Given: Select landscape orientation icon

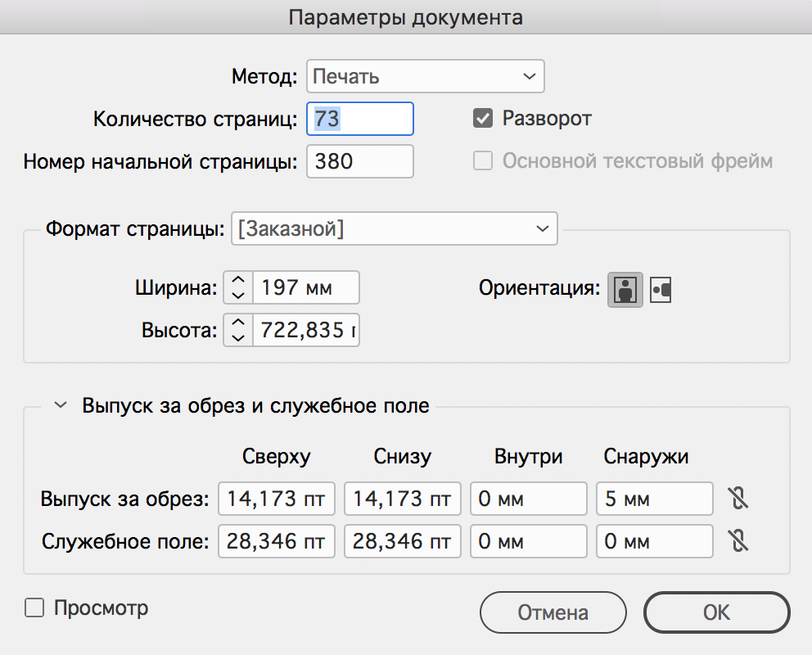Looking at the screenshot, I should point(661,290).
